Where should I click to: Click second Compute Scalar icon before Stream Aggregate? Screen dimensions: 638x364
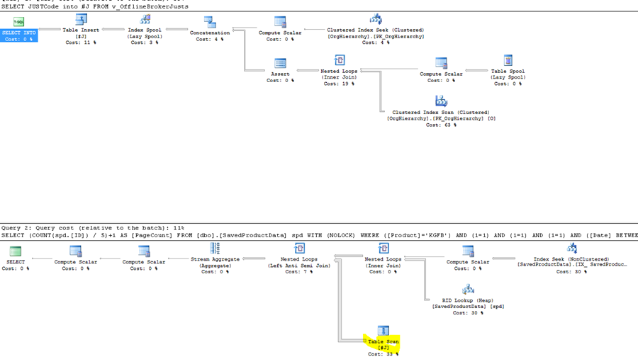[x=144, y=251]
